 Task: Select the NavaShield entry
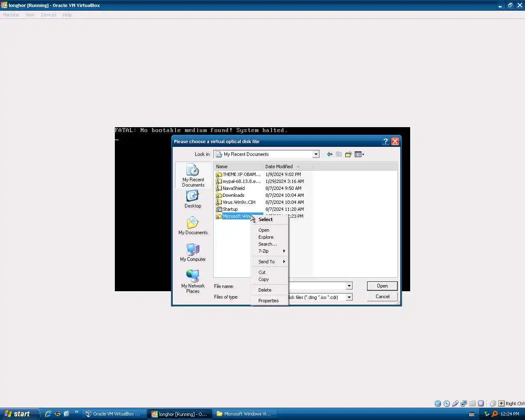point(231,188)
